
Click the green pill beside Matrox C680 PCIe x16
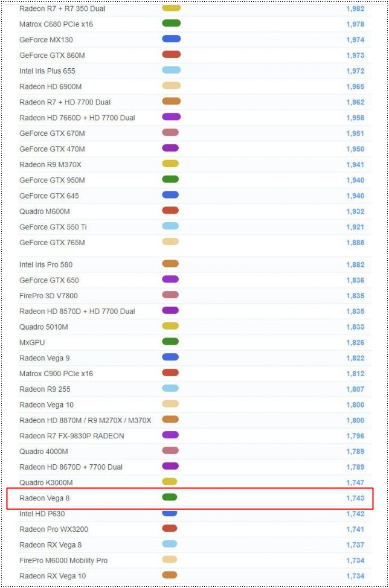172,24
